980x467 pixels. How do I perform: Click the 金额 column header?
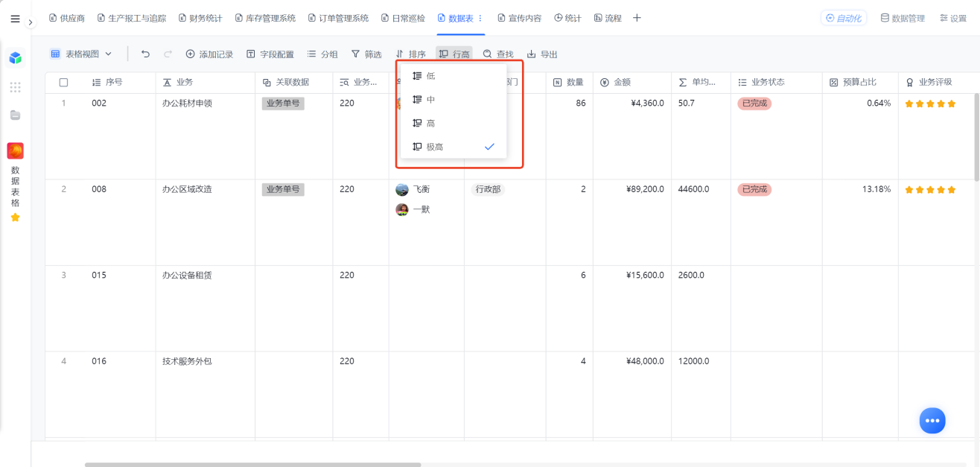pyautogui.click(x=632, y=83)
